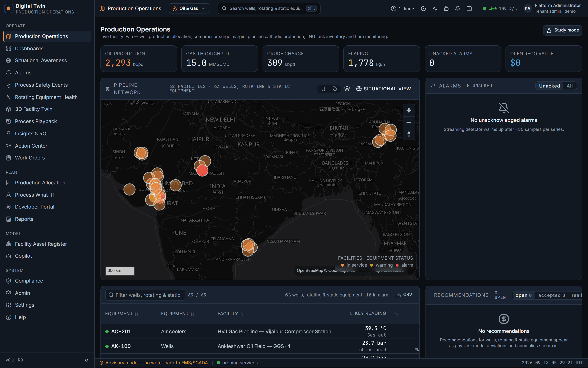Open Process What-If

pyautogui.click(x=47, y=195)
